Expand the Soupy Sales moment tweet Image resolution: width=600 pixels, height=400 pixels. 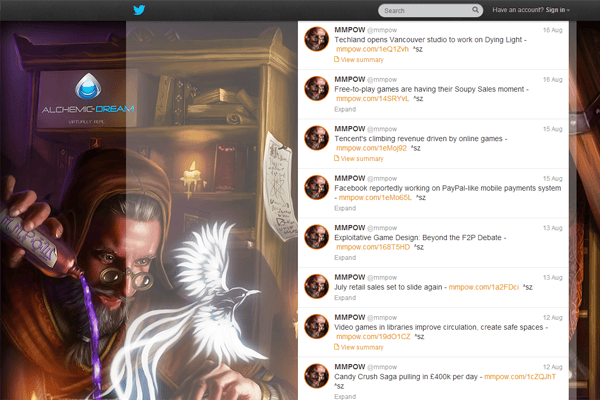pyautogui.click(x=345, y=109)
